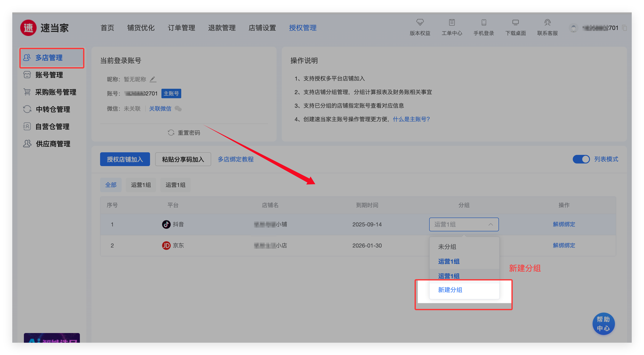Click the 粘贴分享码加入 button
Screen dimensions: 644x355
coord(183,159)
